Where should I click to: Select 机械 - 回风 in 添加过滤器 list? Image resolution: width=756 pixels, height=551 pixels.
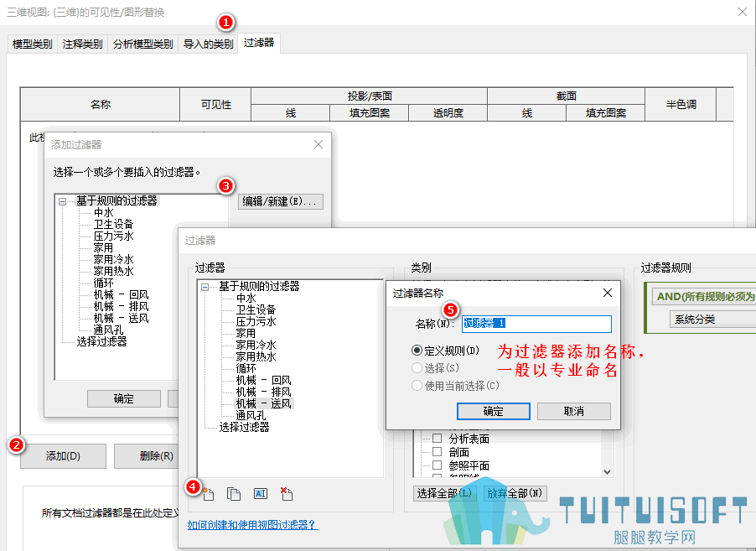point(121,294)
